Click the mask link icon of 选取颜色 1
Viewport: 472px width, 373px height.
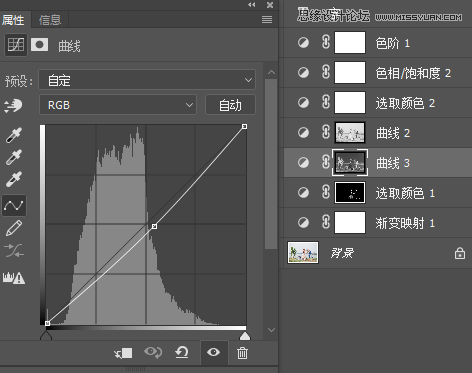point(326,192)
